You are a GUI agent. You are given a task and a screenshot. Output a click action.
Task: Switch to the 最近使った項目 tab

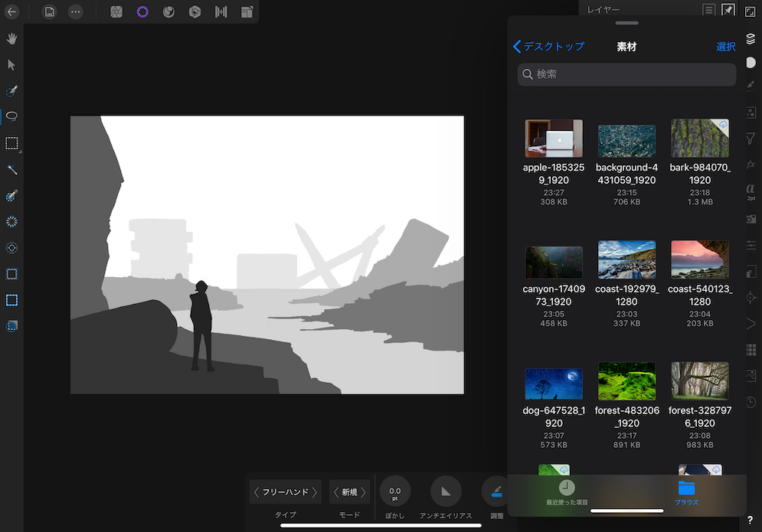(567, 491)
